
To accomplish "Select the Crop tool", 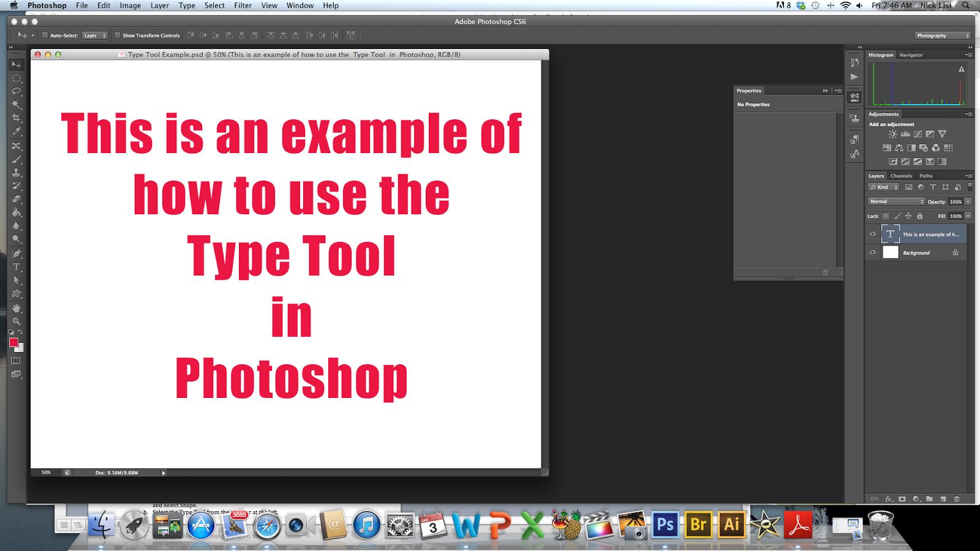I will point(17,118).
